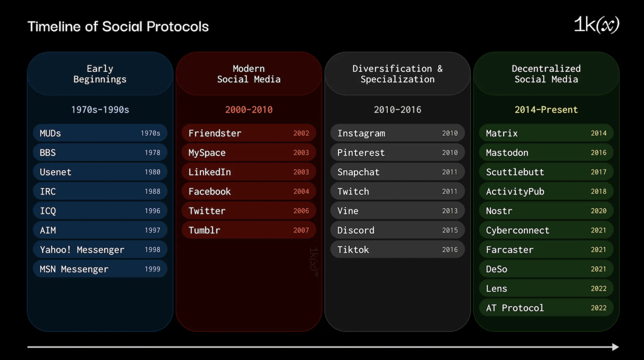Click the AT Protocol 2022 entry

tap(546, 308)
